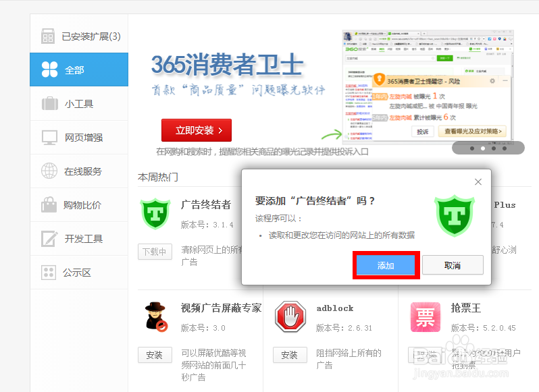The width and height of the screenshot is (539, 392).
Task: Open the 视频广告屏蔽专家 extension title
Action: pyautogui.click(x=222, y=308)
